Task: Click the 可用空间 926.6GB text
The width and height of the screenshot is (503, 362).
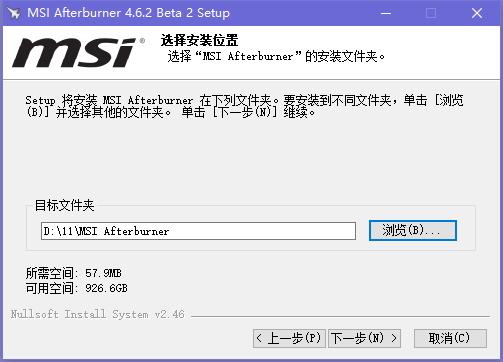Action: click(77, 288)
